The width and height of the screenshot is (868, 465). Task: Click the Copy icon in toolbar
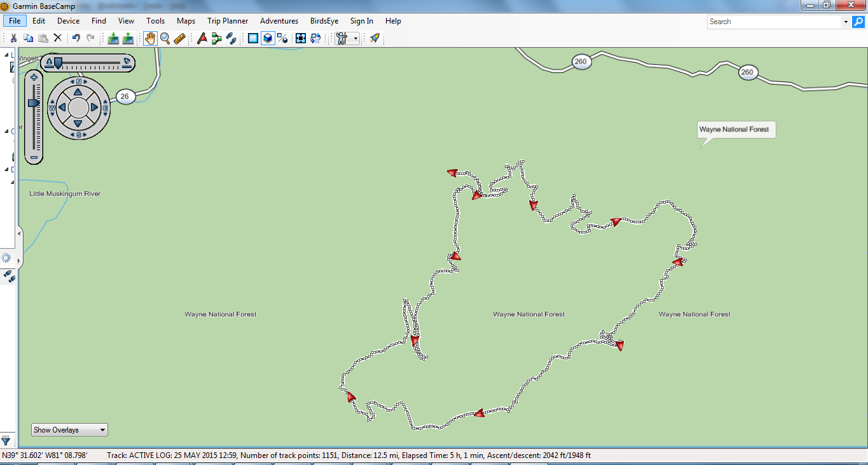point(28,38)
